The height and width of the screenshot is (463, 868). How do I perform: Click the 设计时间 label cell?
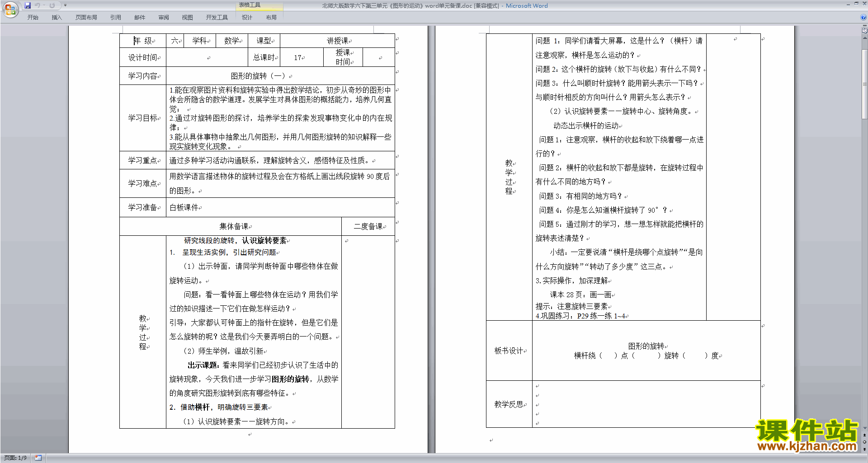point(143,57)
